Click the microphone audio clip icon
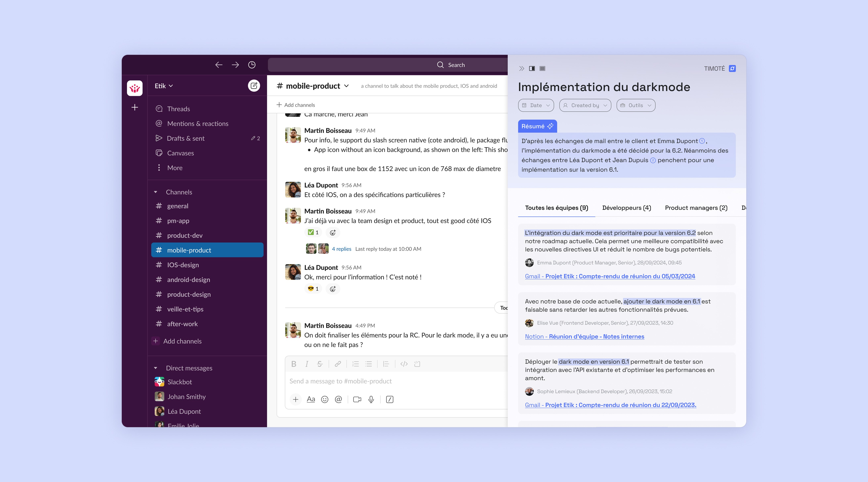868x482 pixels. [x=371, y=399]
